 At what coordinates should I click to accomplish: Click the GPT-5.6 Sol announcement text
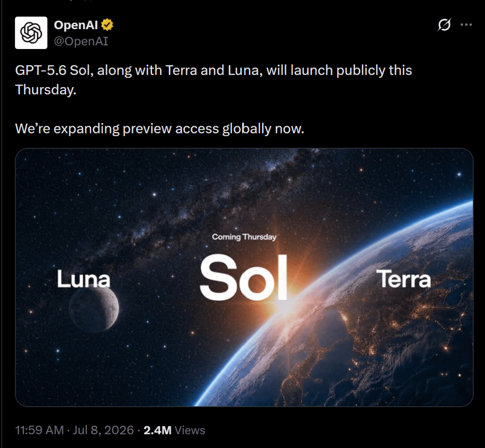213,80
